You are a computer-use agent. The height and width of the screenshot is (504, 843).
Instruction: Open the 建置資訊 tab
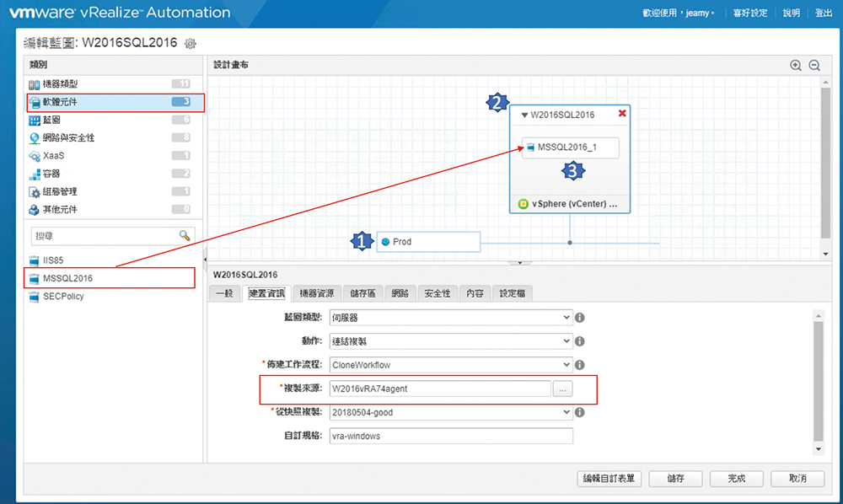click(x=266, y=293)
